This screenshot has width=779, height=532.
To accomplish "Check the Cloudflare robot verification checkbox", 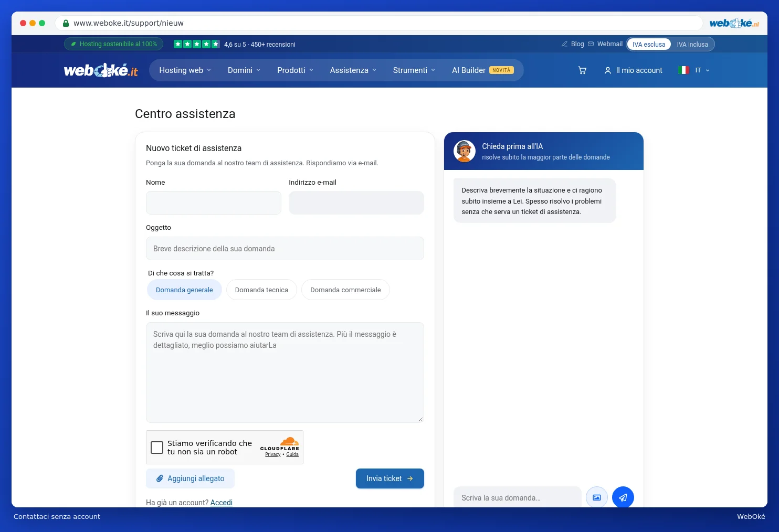I will pyautogui.click(x=157, y=448).
